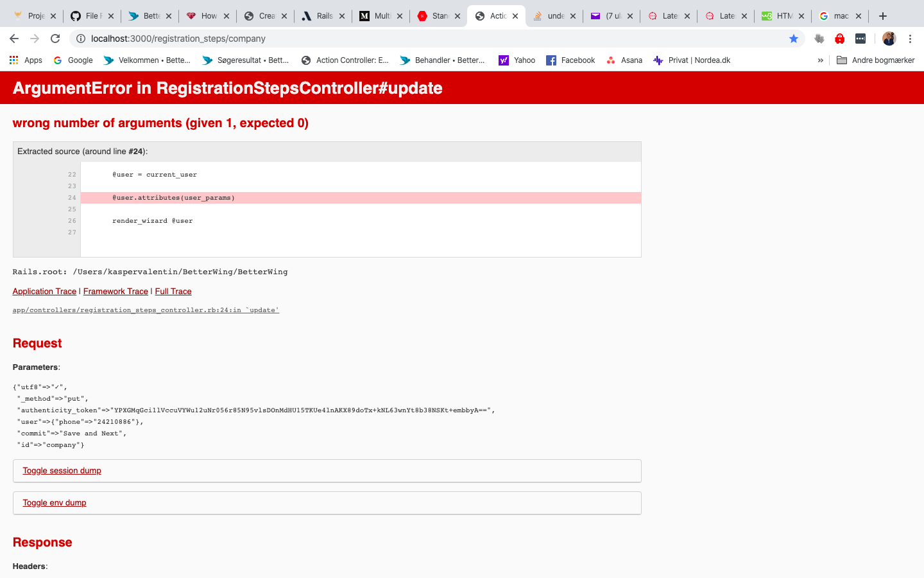924x578 pixels.
Task: Open the Chrome three-dot menu
Action: [910, 39]
